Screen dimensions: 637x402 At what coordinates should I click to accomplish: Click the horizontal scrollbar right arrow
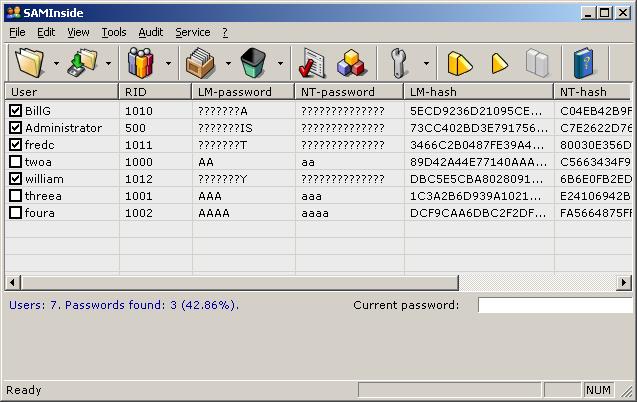click(x=624, y=282)
